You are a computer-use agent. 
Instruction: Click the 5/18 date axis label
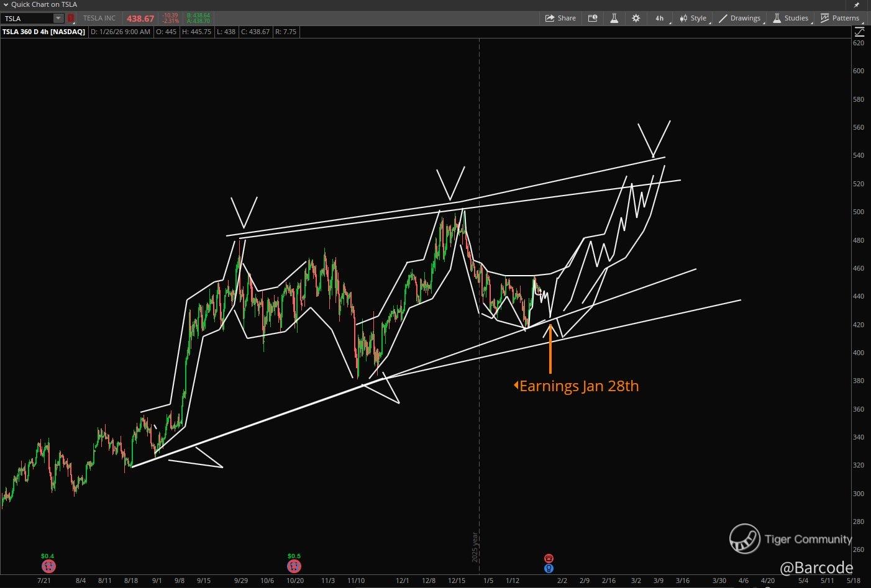click(x=853, y=581)
